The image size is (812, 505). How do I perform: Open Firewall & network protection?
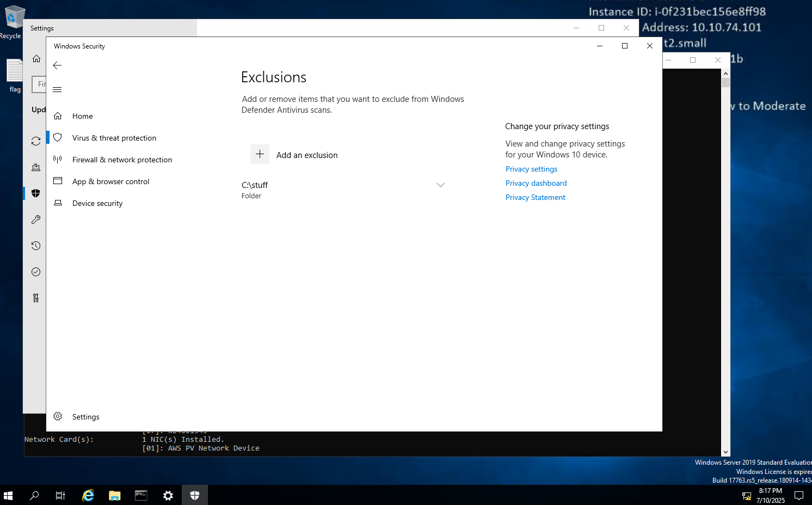(122, 160)
